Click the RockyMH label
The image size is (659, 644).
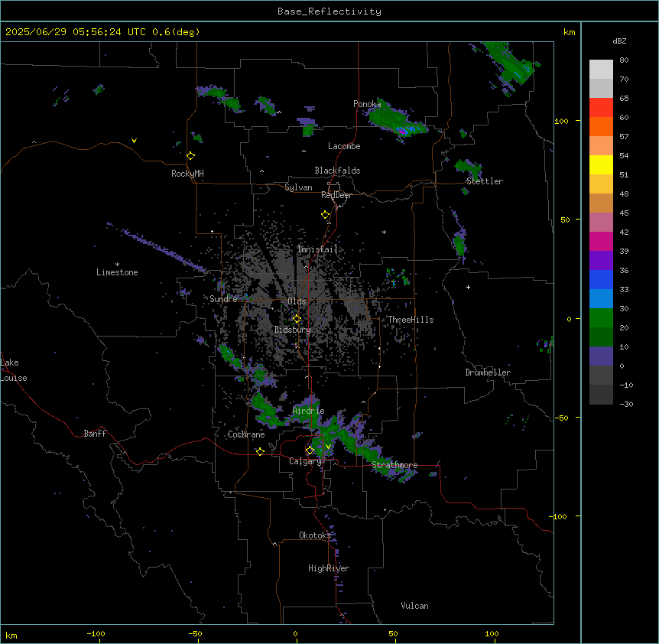187,174
